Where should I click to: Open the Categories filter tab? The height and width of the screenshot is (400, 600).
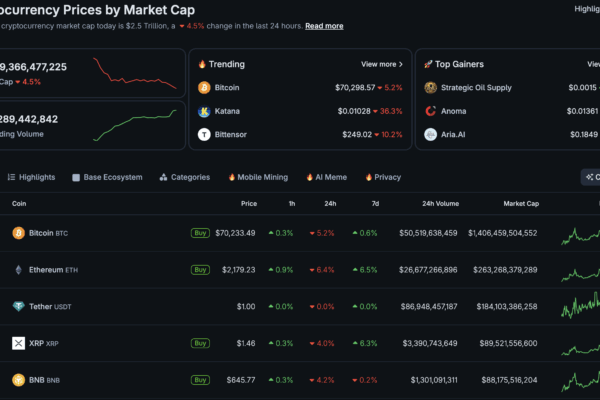click(x=184, y=177)
